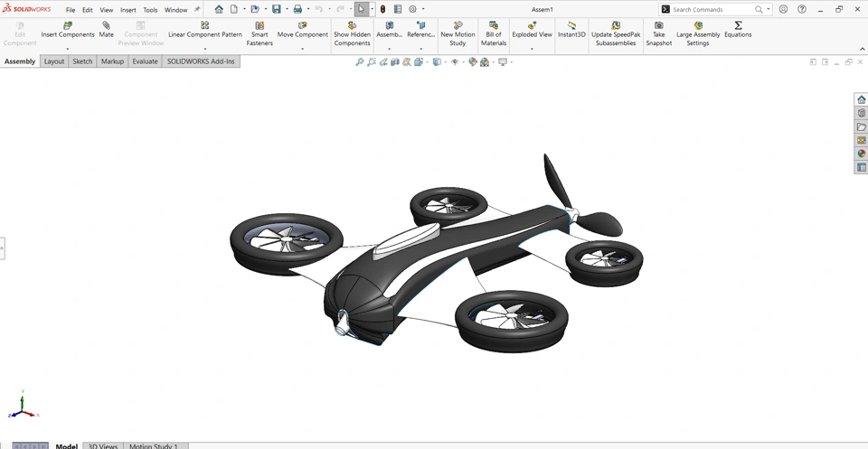Toggle Instant3D
The height and width of the screenshot is (449, 868).
pos(571,30)
